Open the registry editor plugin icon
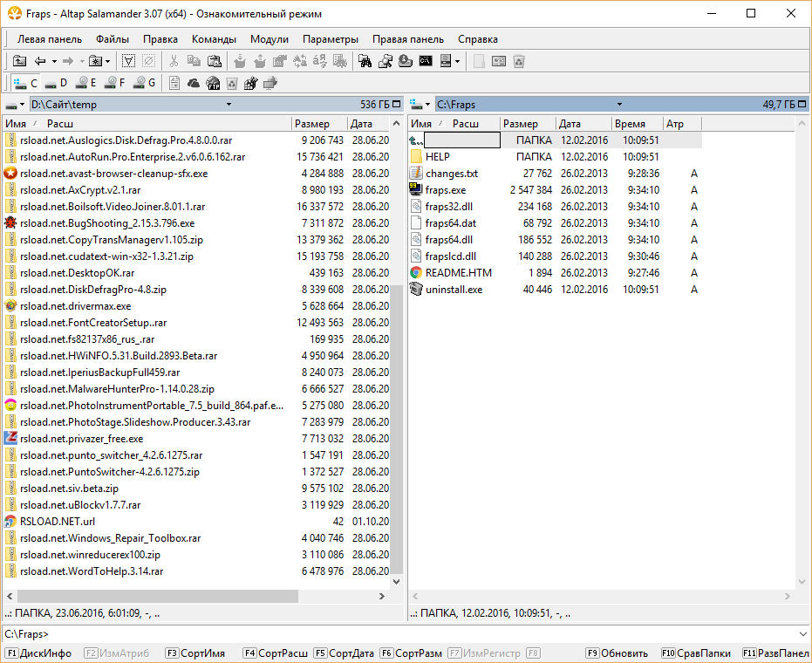Viewport: 812px width, 663px height. (251, 83)
